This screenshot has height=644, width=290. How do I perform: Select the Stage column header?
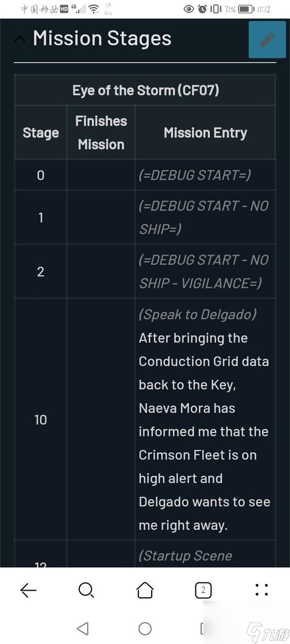pyautogui.click(x=41, y=133)
